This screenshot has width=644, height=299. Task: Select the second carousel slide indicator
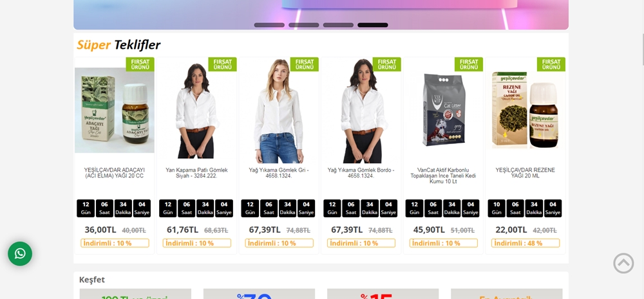click(303, 25)
